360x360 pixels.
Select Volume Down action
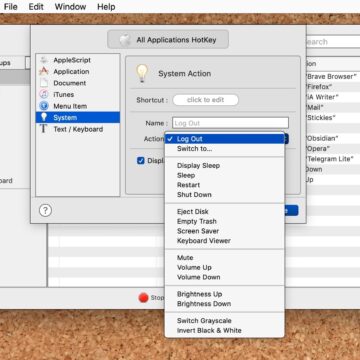[x=225, y=277]
